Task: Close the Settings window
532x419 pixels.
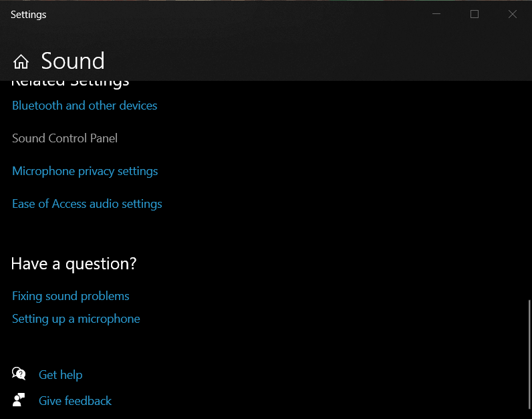Action: tap(513, 14)
